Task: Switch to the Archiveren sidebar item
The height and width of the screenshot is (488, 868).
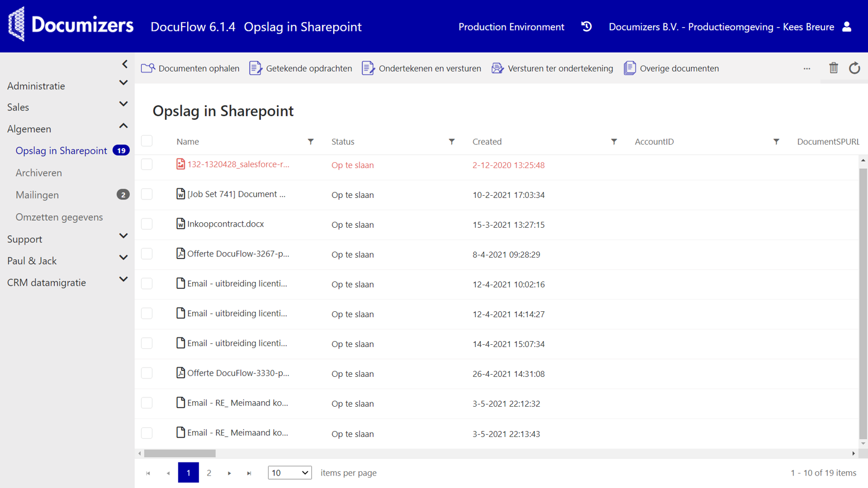Action: click(39, 172)
